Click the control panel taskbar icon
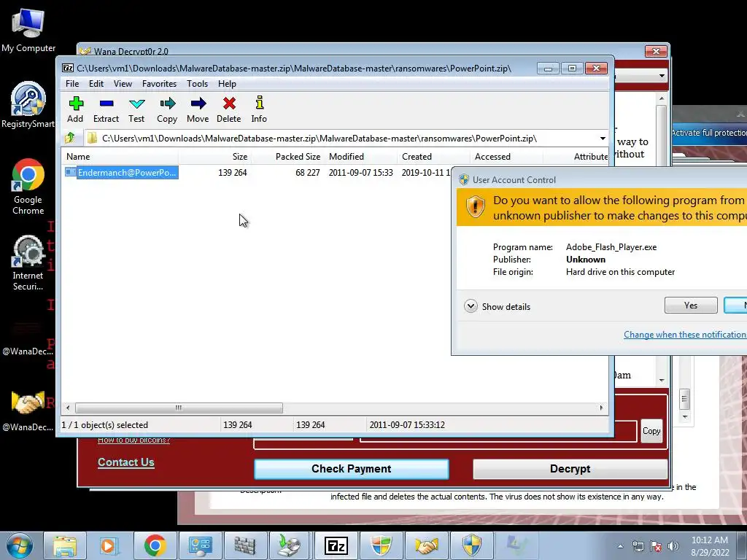Viewport: 747px width, 560px height. (x=200, y=545)
